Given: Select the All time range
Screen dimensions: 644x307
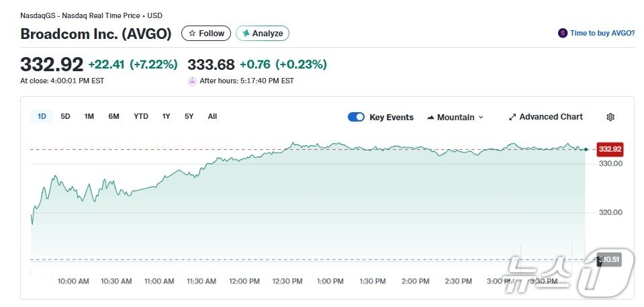Looking at the screenshot, I should [x=212, y=116].
